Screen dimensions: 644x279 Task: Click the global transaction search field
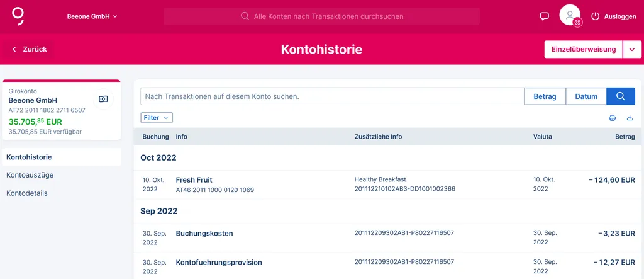point(321,16)
